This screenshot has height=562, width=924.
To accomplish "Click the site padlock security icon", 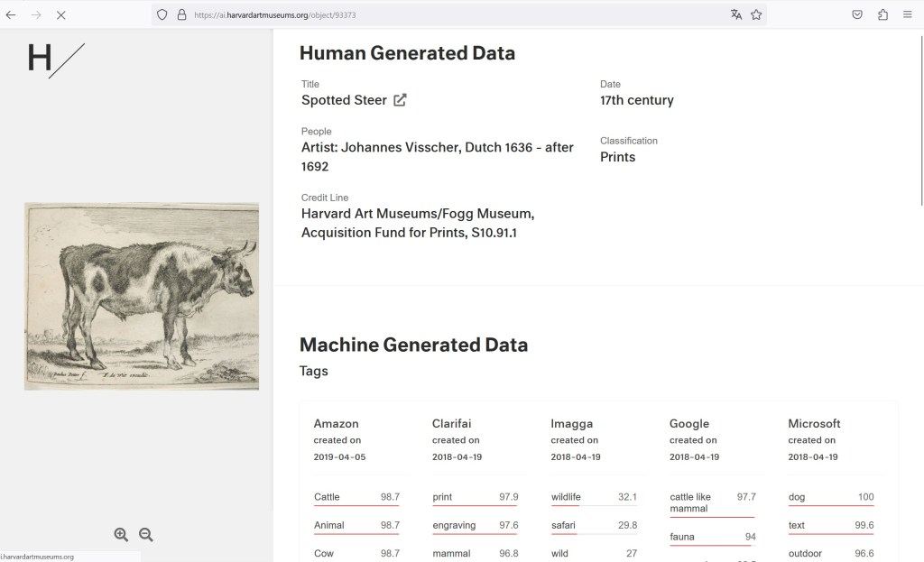I will point(180,14).
